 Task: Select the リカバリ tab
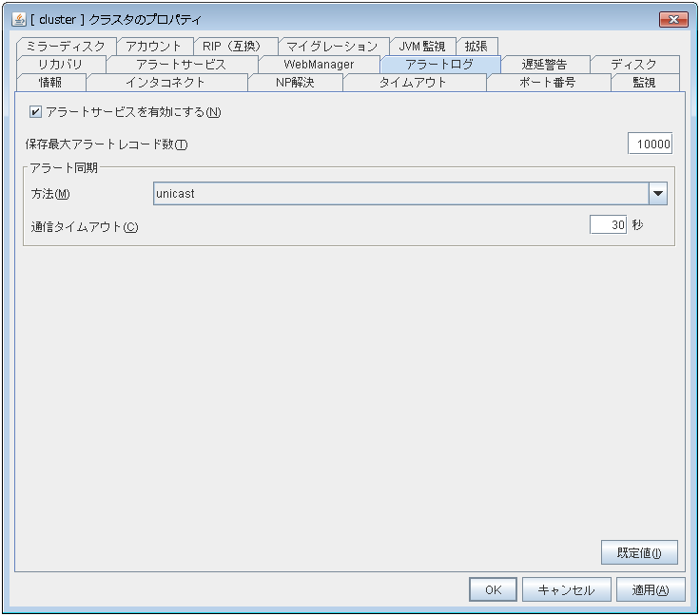click(x=61, y=65)
